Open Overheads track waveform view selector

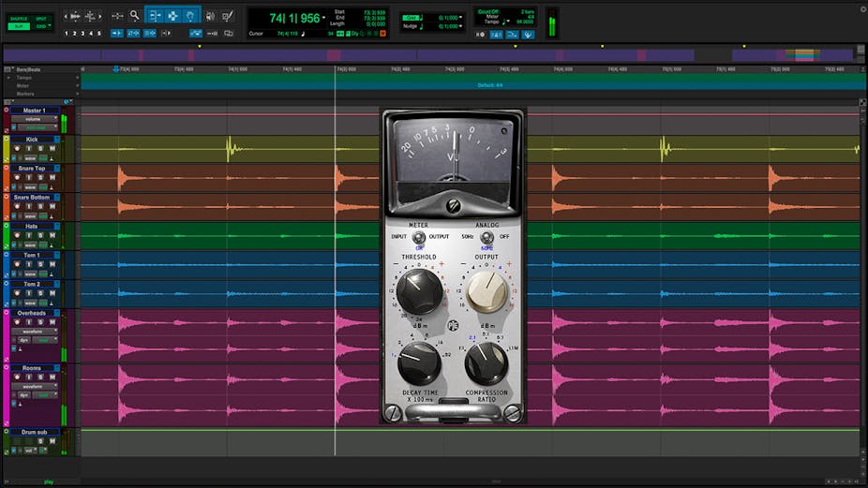[x=34, y=331]
